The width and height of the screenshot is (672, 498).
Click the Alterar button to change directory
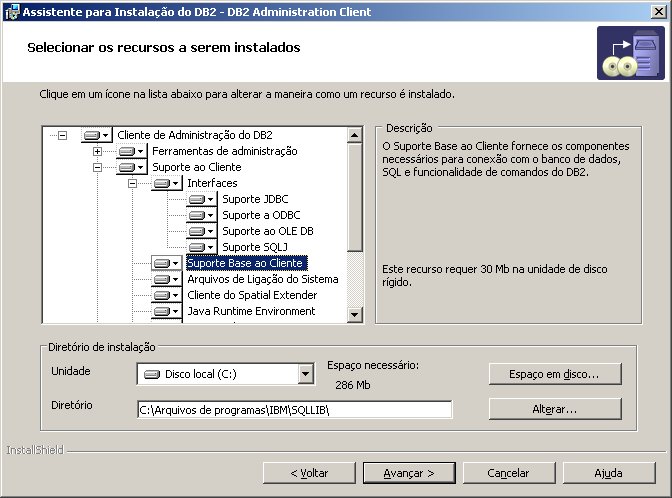point(555,409)
